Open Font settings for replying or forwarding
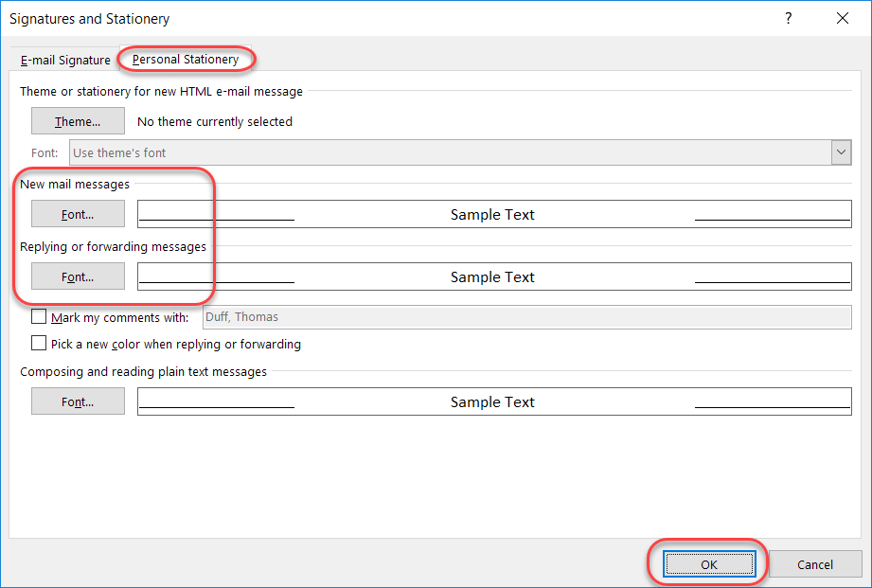Image resolution: width=872 pixels, height=588 pixels. (x=78, y=276)
